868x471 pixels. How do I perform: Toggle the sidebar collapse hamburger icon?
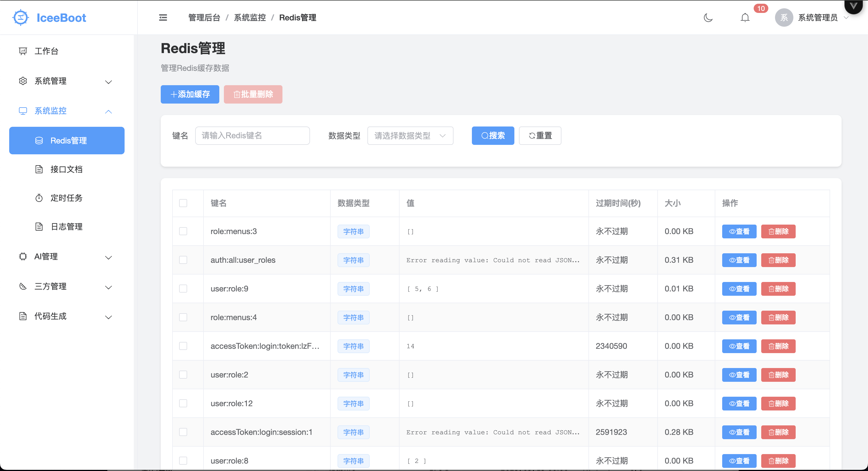coord(163,17)
